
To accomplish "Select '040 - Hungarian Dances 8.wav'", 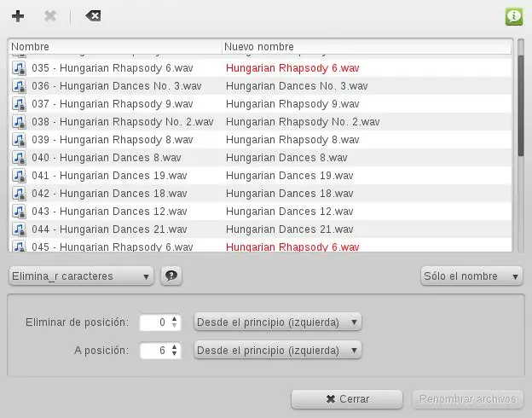I will coord(107,158).
